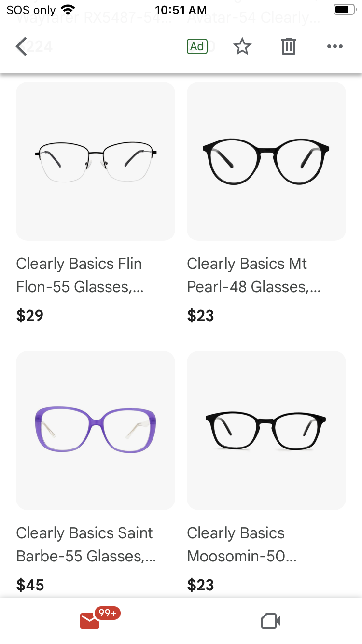Switch to the Meet video camera tab
The width and height of the screenshot is (362, 644).
click(271, 621)
